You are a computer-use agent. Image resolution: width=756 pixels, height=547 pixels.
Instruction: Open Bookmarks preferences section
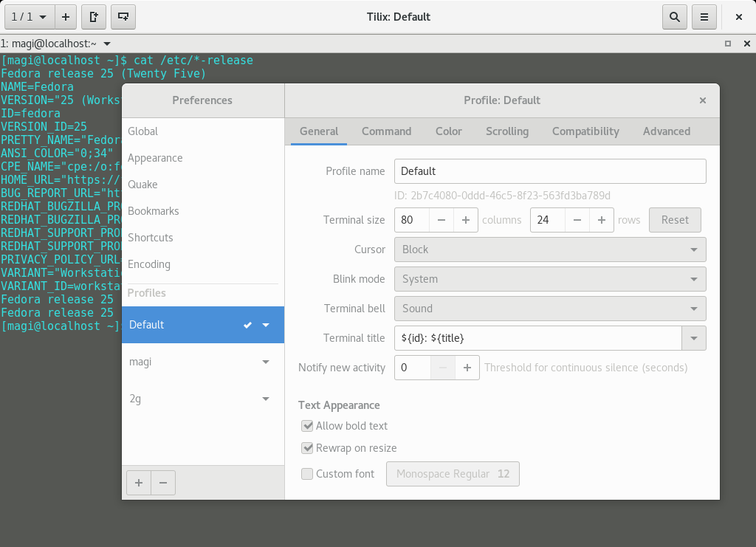tap(202, 211)
